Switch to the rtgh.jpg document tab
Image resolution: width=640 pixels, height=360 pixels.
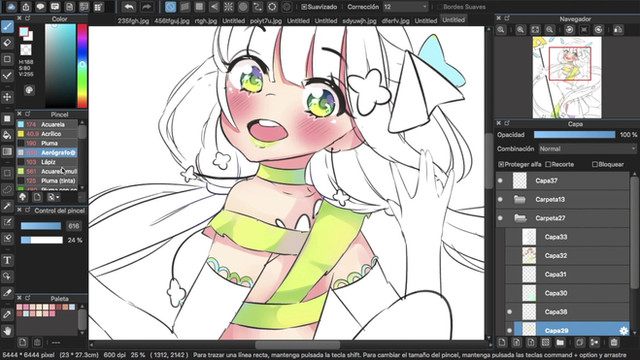[206, 20]
